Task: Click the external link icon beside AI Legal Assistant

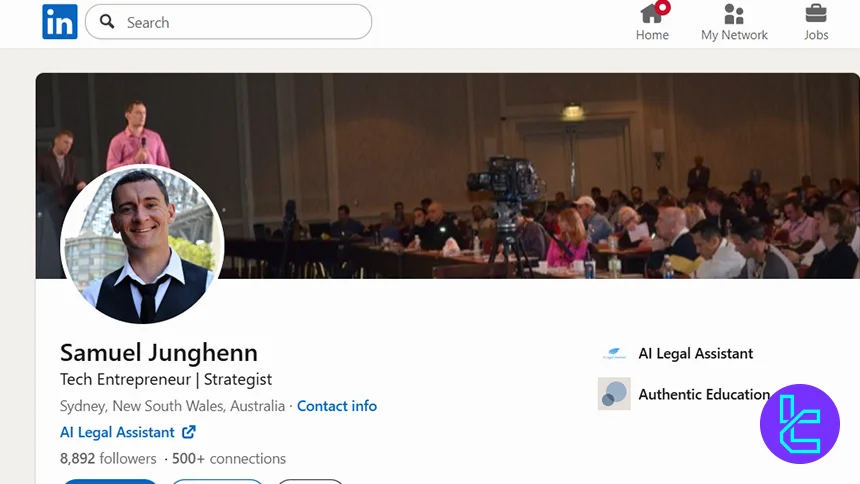Action: coord(188,432)
